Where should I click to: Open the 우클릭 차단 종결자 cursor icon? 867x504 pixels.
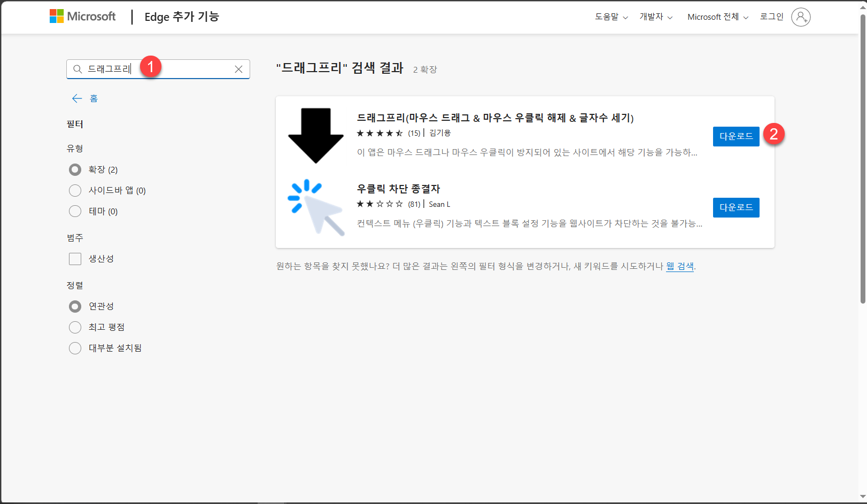pos(316,207)
